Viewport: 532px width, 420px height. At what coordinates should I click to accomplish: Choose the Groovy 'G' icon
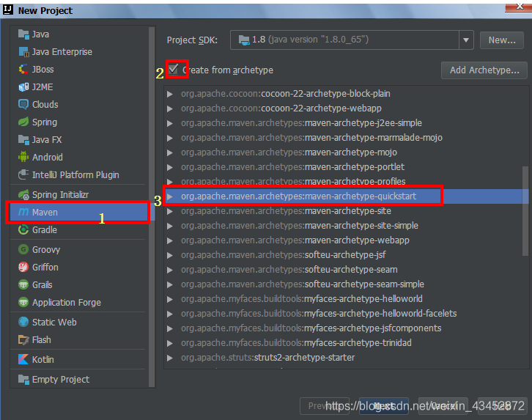coord(23,250)
